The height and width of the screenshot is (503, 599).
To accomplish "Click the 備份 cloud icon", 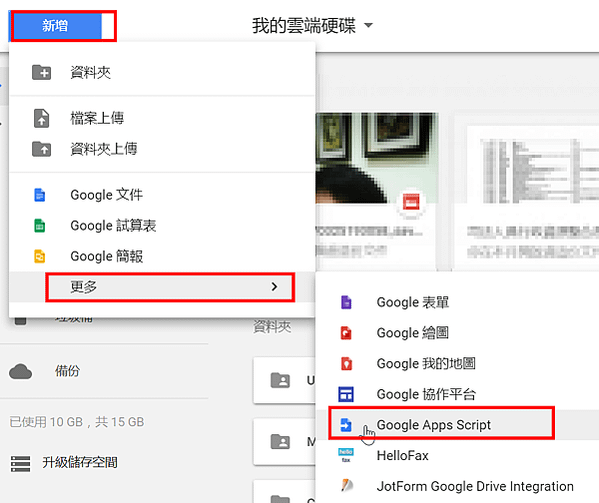I will [x=21, y=371].
